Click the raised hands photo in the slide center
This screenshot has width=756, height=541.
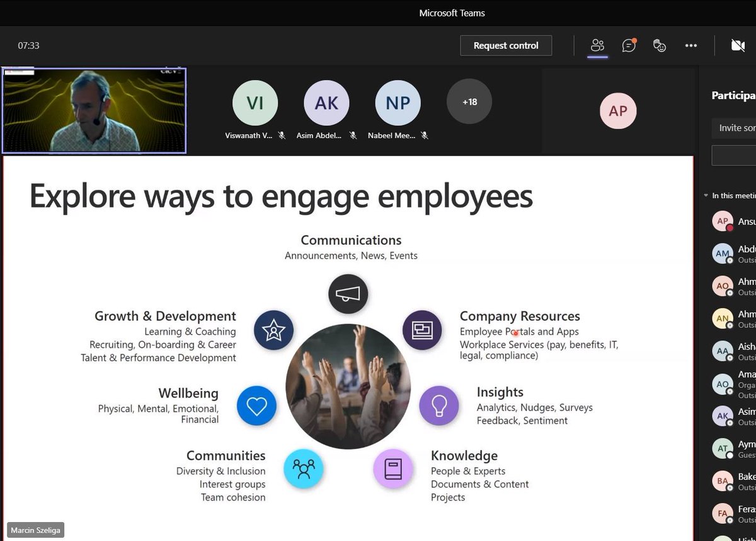click(x=348, y=387)
